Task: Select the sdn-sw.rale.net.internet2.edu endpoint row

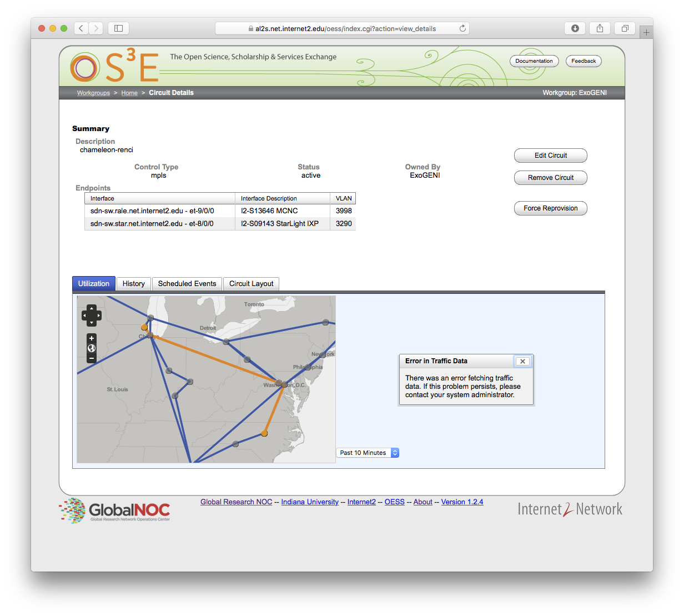Action: (x=220, y=211)
